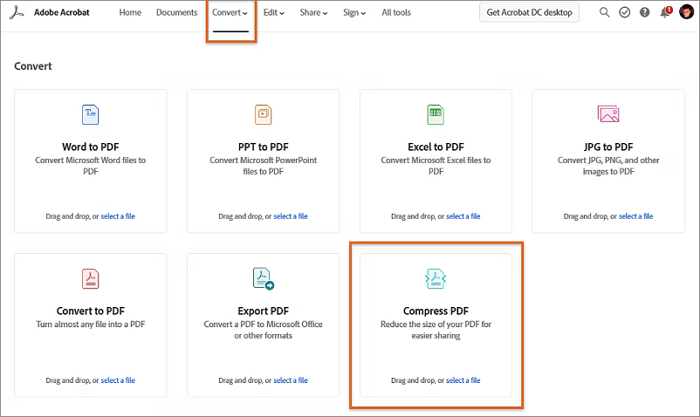Go to the Home tab
The height and width of the screenshot is (417, 700).
click(x=130, y=13)
